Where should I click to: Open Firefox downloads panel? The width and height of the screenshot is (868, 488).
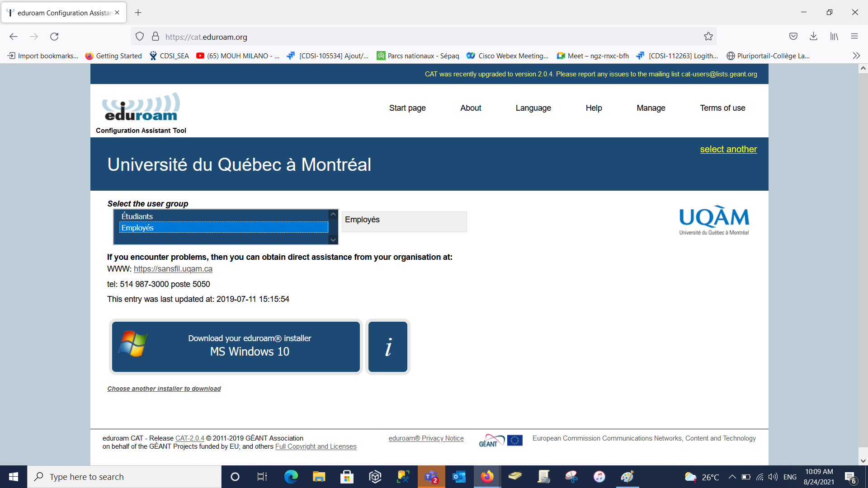(x=813, y=37)
